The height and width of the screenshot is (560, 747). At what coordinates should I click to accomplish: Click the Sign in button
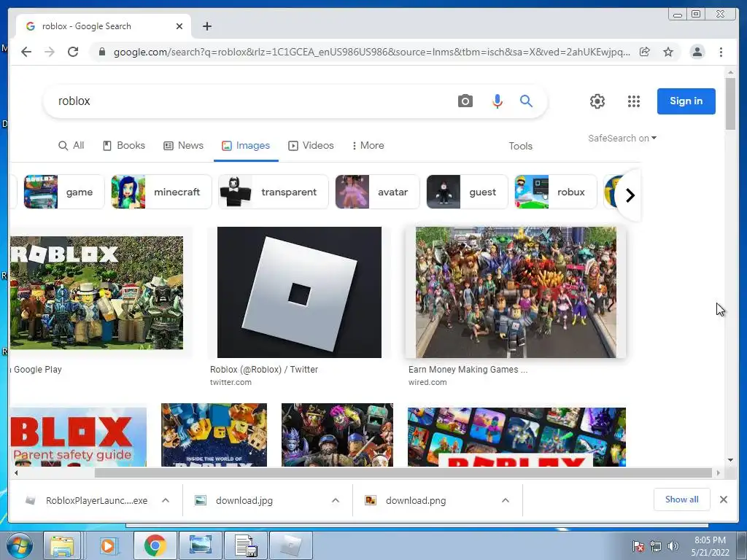tap(686, 101)
